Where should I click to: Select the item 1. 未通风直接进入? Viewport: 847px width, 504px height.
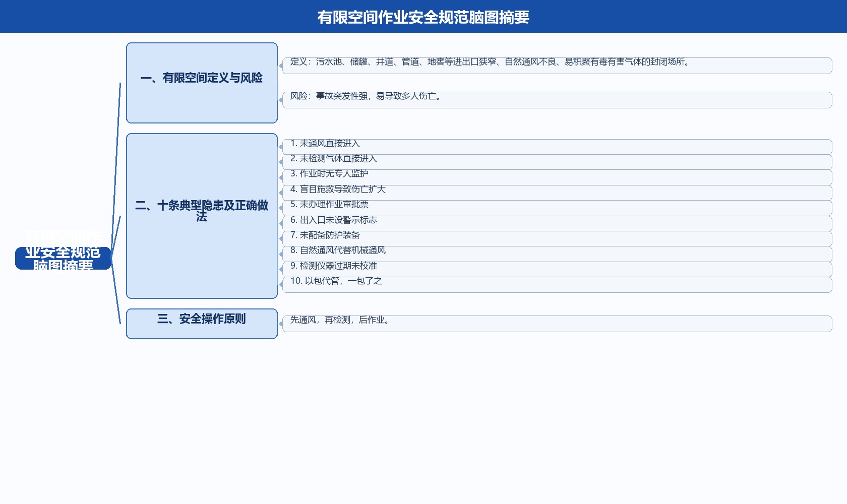(557, 147)
